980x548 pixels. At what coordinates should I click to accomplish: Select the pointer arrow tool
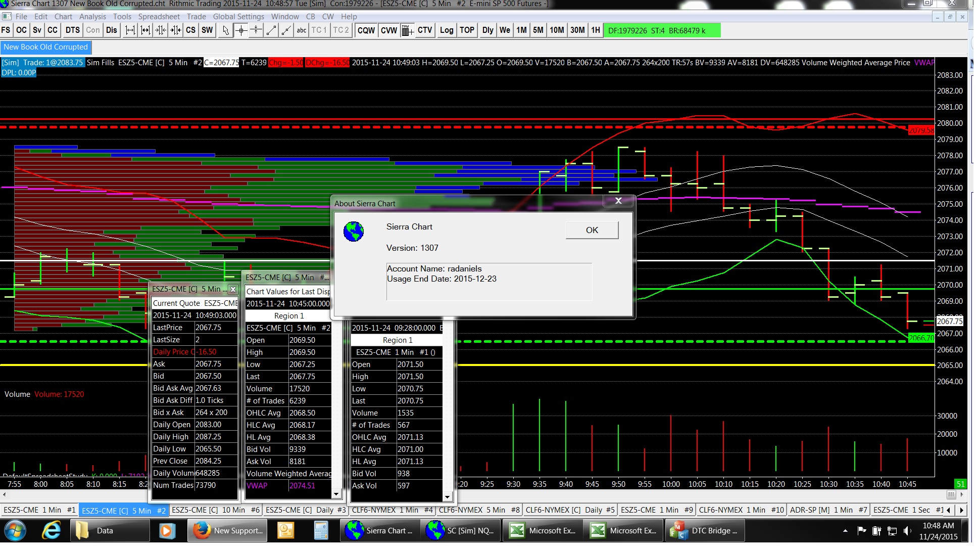(225, 30)
